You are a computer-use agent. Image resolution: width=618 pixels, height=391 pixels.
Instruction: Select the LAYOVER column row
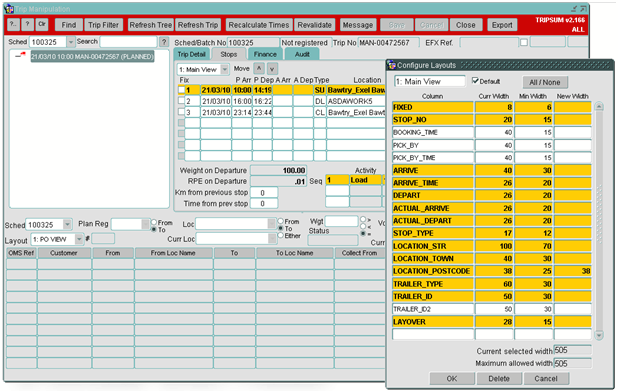pyautogui.click(x=492, y=322)
